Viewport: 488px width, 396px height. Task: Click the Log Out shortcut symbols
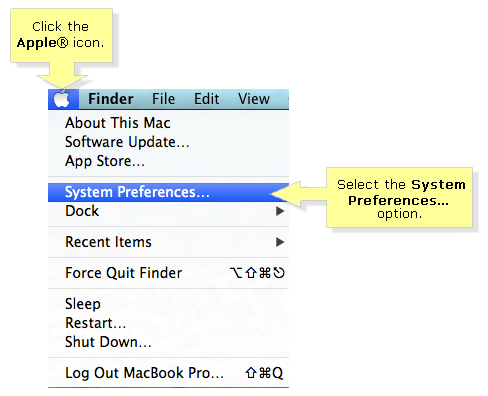tap(264, 373)
